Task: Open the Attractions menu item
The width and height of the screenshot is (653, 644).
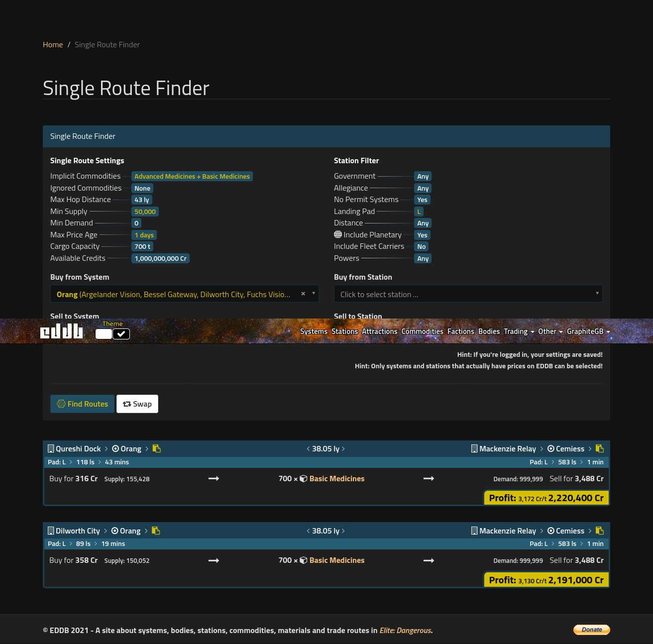Action: (x=380, y=331)
